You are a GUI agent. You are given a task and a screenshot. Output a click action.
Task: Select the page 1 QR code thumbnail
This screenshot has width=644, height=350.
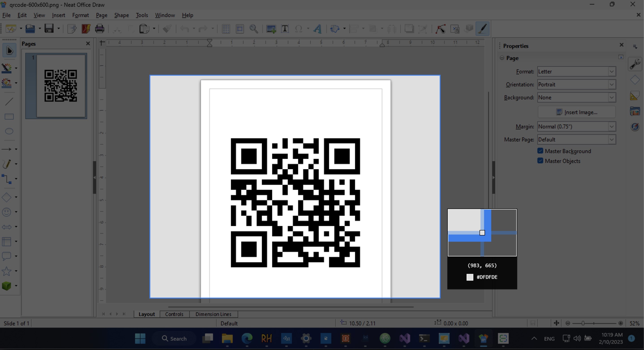(x=61, y=86)
